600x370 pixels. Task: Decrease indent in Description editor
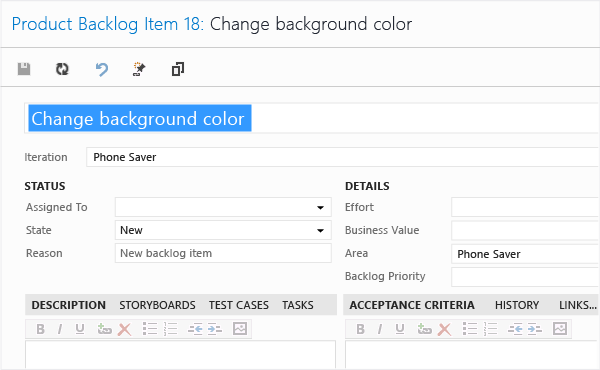(x=195, y=329)
